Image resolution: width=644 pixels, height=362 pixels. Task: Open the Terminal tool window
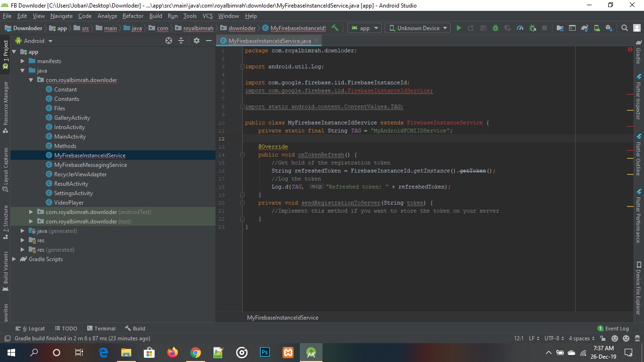(101, 329)
